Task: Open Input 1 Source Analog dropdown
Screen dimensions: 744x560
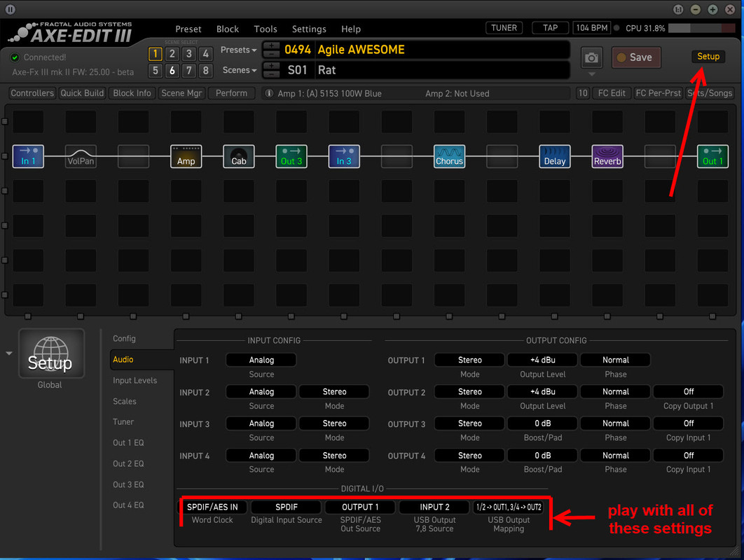Action: [x=261, y=360]
